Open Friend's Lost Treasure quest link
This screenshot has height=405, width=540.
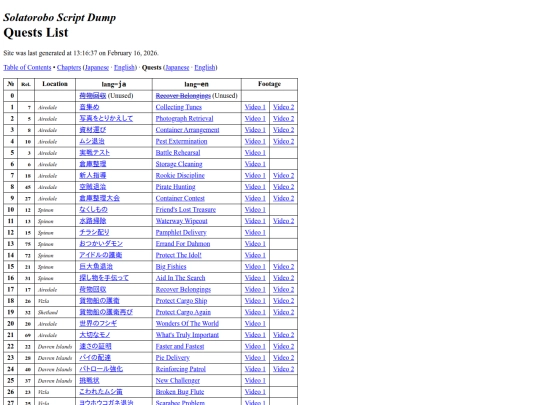(x=186, y=209)
